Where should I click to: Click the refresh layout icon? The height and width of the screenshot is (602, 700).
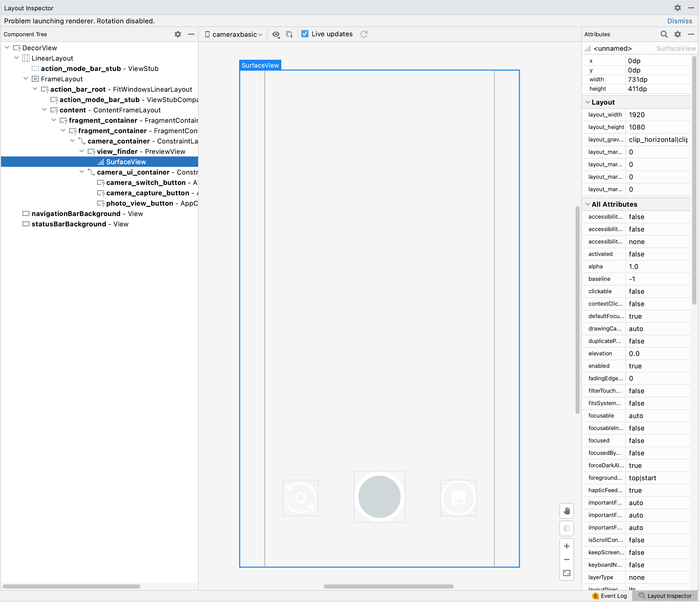pos(364,34)
